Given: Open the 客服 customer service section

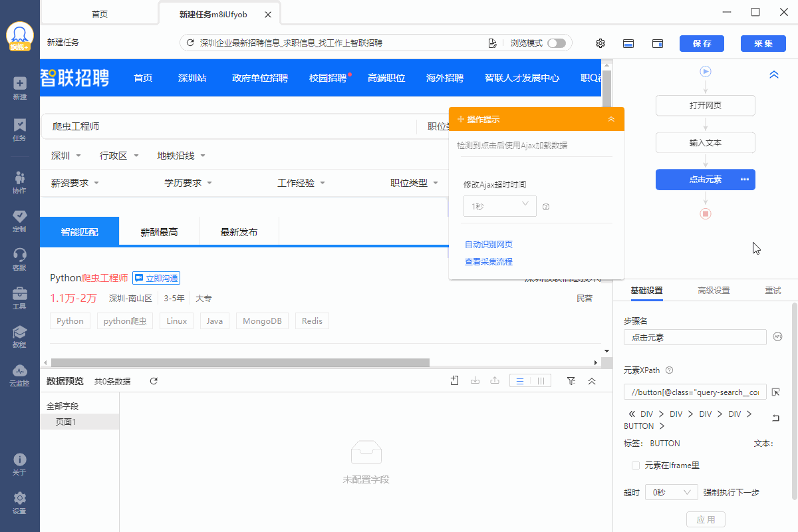Looking at the screenshot, I should pos(19,259).
